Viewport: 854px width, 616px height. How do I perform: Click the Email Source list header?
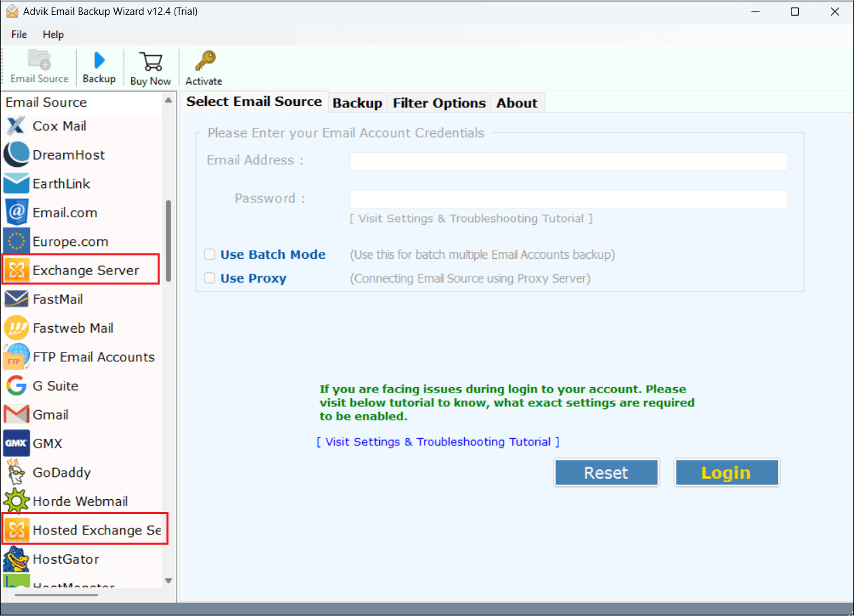tap(46, 103)
